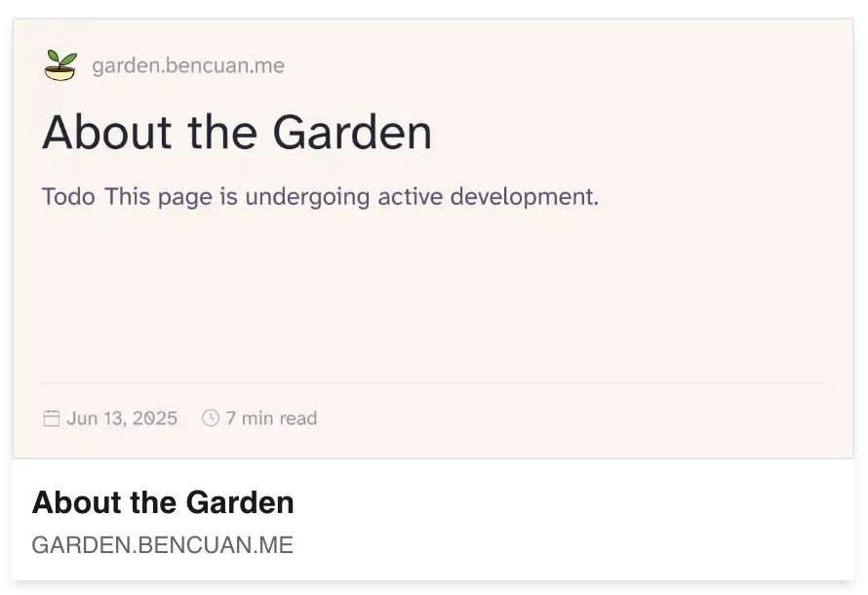Click the sprout plant logo icon
Image resolution: width=868 pixels, height=595 pixels.
click(60, 65)
